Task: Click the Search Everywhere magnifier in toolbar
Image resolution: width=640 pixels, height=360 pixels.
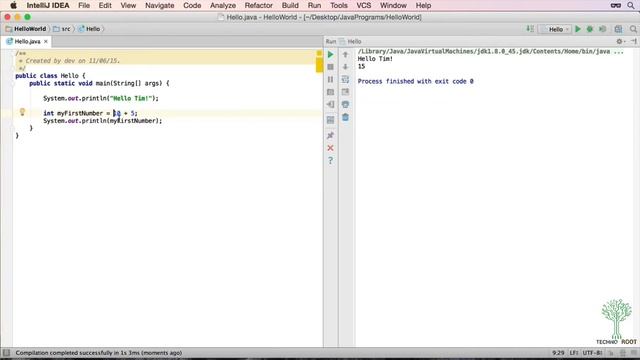Action: 633,29
